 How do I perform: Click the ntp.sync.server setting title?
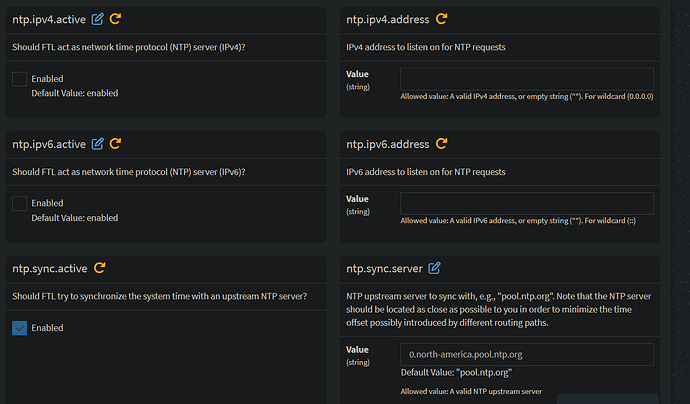pos(384,268)
